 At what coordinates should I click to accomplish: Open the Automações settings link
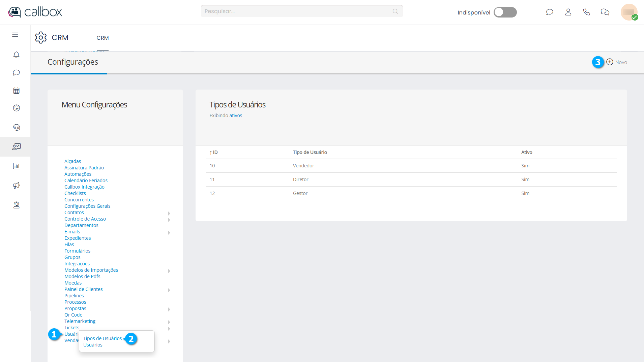point(78,174)
